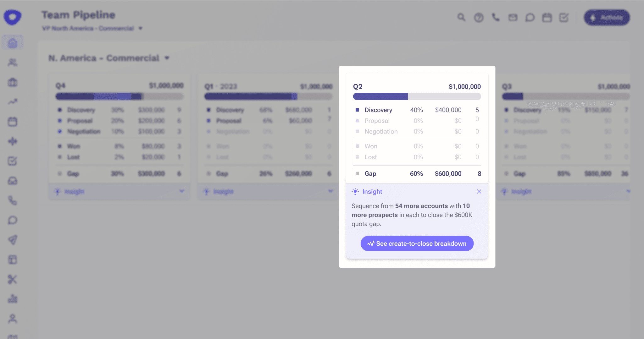The height and width of the screenshot is (339, 644).
Task: Open the phone dialer icon in the header
Action: 496,18
